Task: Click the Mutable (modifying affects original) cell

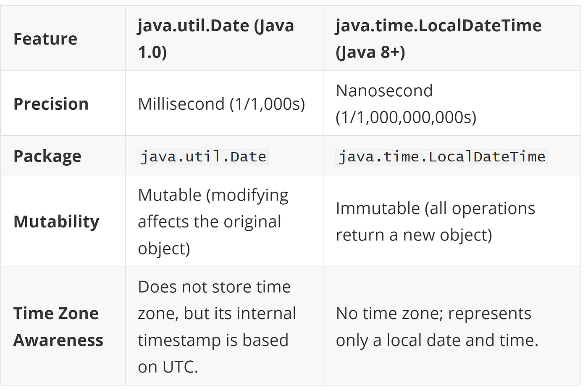Action: [x=224, y=221]
